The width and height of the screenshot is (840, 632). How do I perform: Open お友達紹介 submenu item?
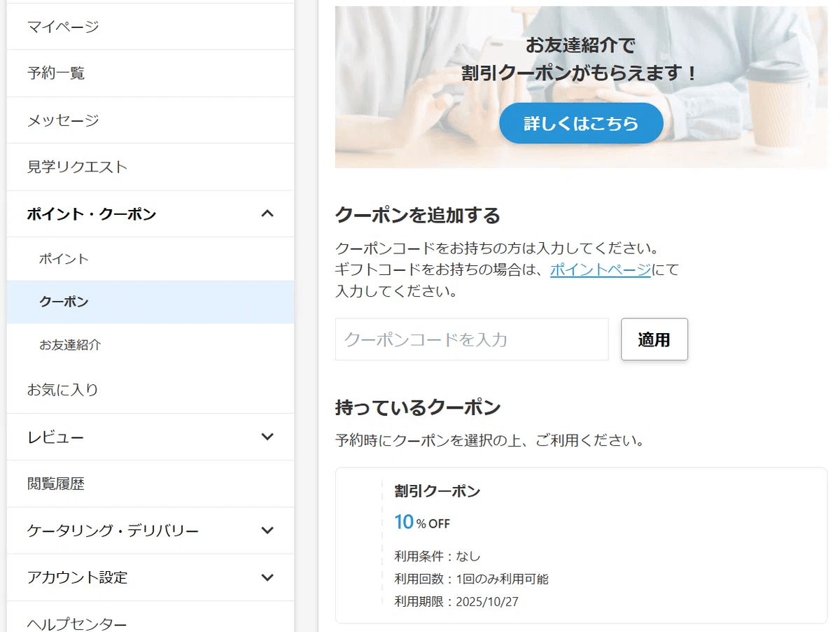(70, 345)
